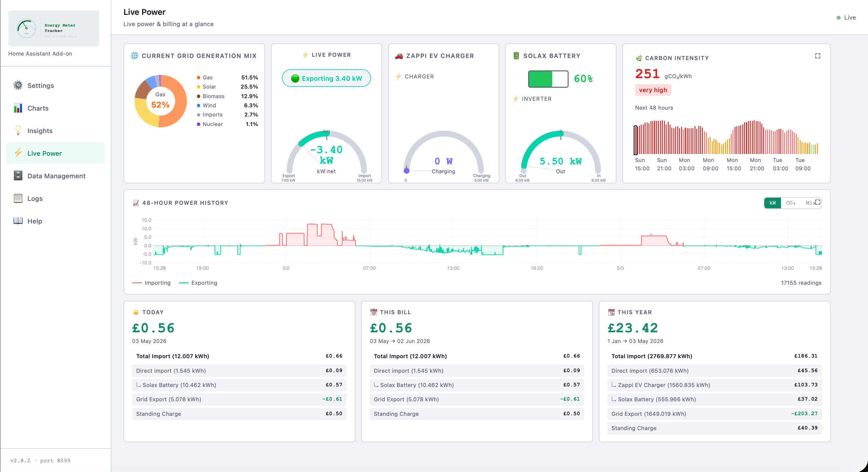The image size is (868, 472).
Task: Click the lightning icon beside CHARGER label
Action: pyautogui.click(x=398, y=76)
